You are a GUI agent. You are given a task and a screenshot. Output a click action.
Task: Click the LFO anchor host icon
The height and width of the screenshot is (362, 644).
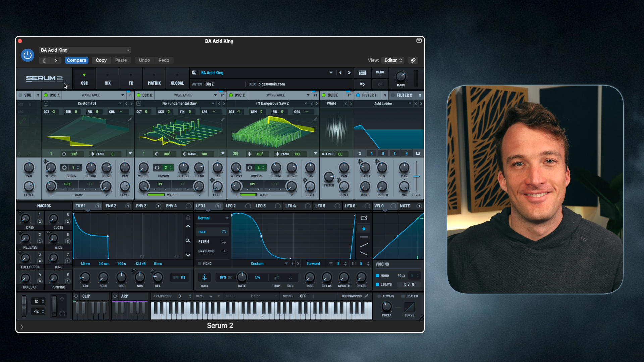204,277
